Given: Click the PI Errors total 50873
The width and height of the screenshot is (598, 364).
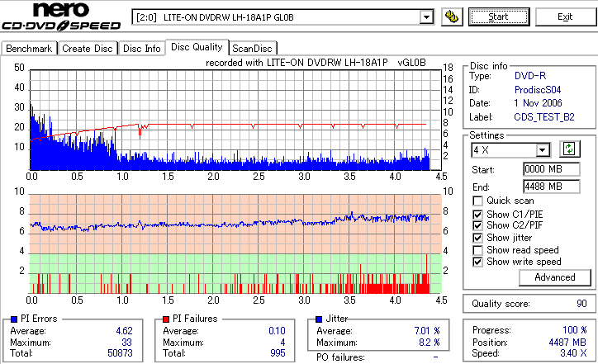Looking at the screenshot, I should point(120,353).
